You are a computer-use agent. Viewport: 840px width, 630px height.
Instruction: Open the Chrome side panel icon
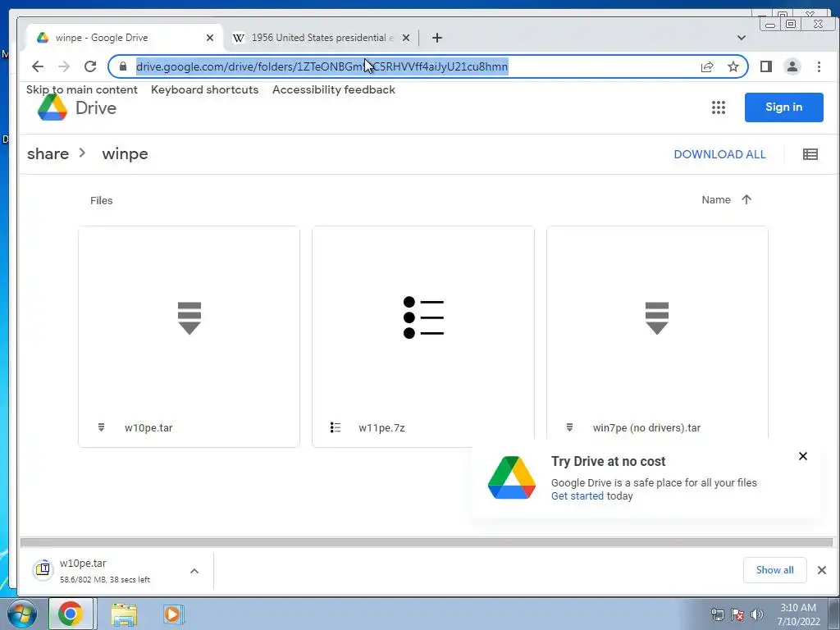pyautogui.click(x=766, y=66)
